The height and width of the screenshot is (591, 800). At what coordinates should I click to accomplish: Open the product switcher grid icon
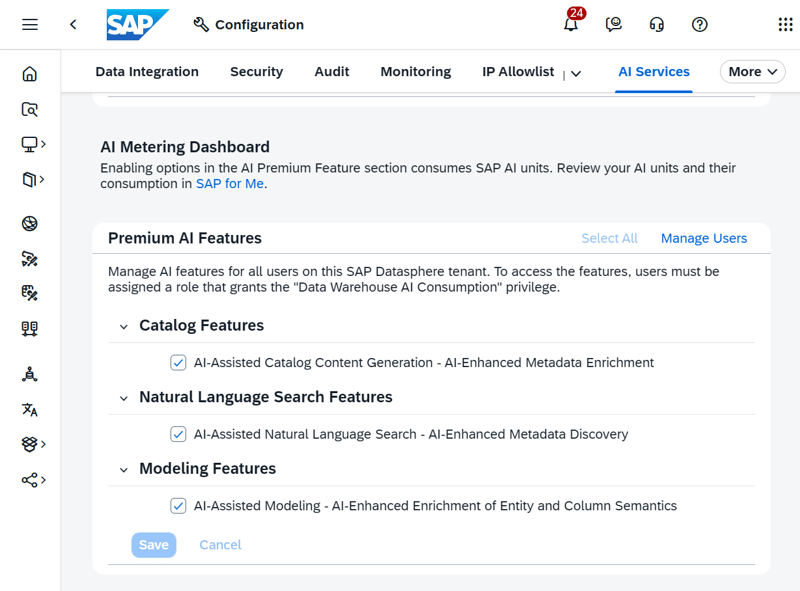785,24
